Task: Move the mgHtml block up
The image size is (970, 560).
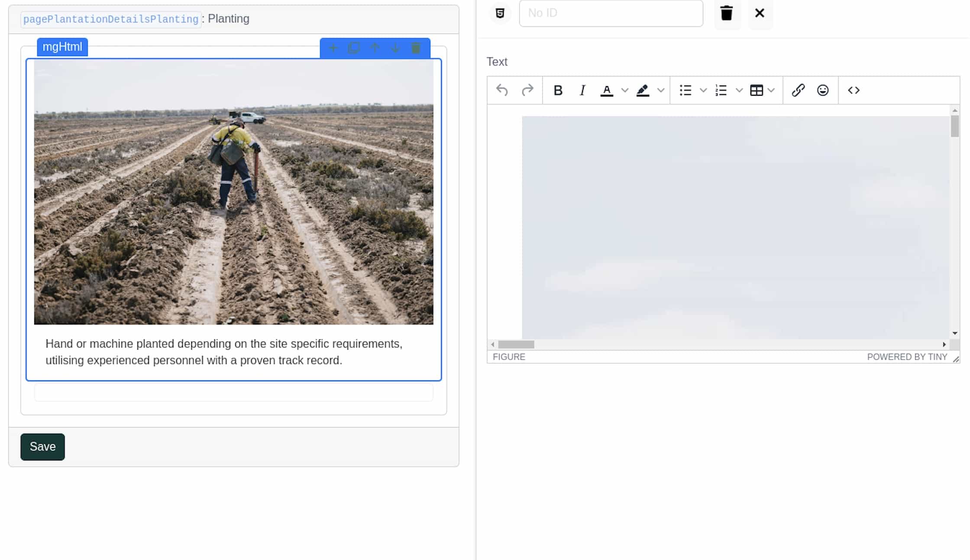Action: pyautogui.click(x=375, y=48)
